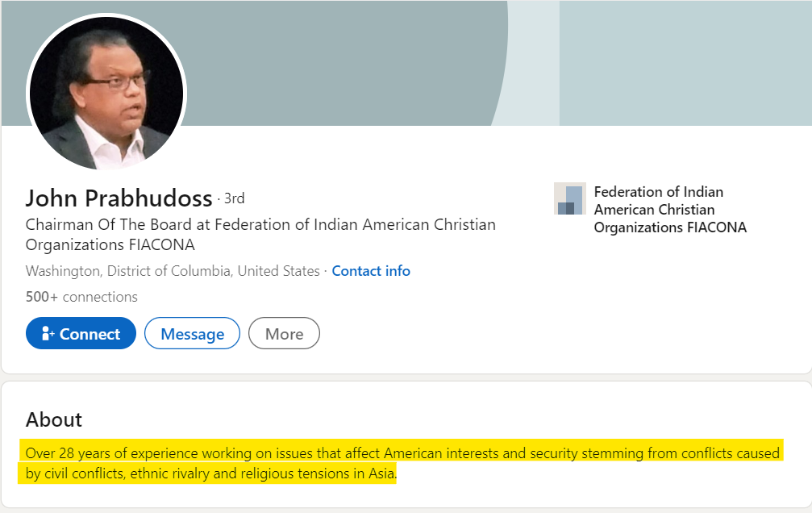Image resolution: width=812 pixels, height=513 pixels.
Task: Click the About section heading
Action: point(54,419)
